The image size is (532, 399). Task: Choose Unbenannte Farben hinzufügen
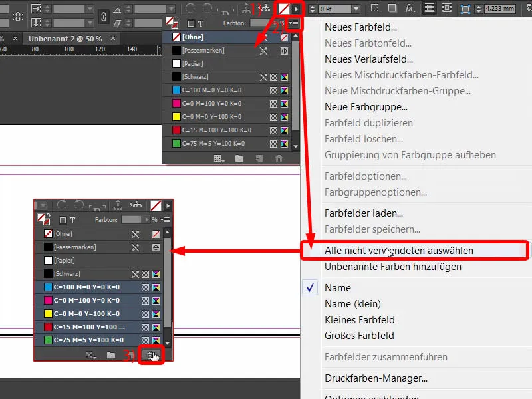click(x=392, y=267)
